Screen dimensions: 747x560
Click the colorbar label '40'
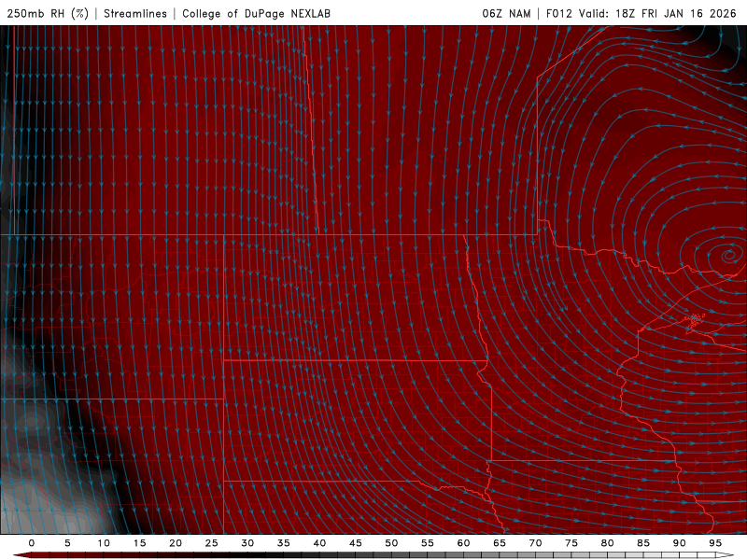319,543
